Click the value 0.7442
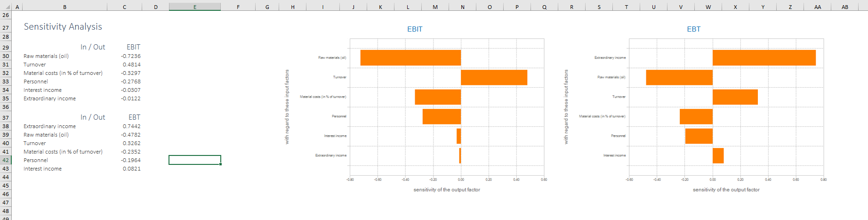 click(131, 126)
